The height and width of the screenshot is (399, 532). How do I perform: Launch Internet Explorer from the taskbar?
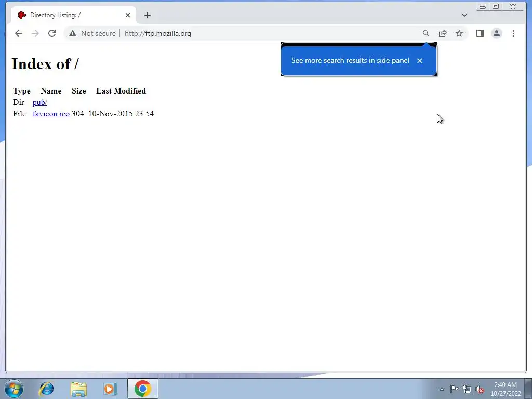[x=46, y=389]
